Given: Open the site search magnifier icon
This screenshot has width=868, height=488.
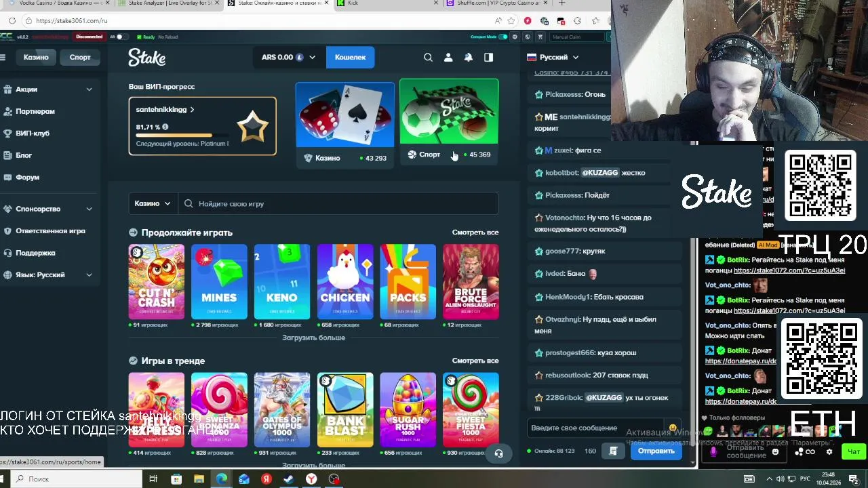Looking at the screenshot, I should click(x=428, y=58).
